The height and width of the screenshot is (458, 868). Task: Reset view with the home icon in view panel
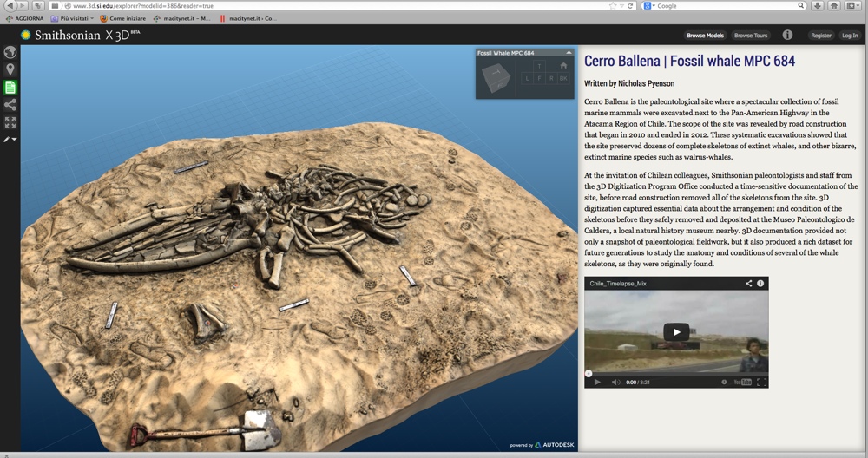tap(563, 65)
